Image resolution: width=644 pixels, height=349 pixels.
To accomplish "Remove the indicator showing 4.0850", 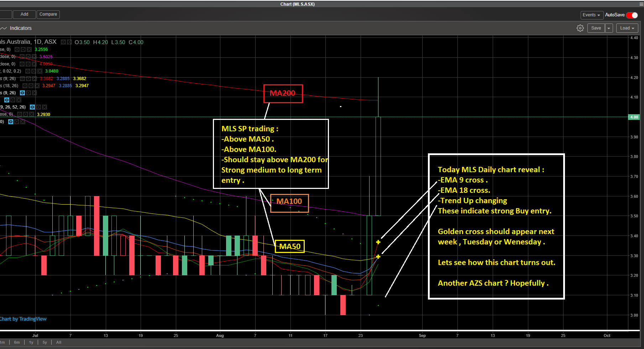I will (x=34, y=64).
